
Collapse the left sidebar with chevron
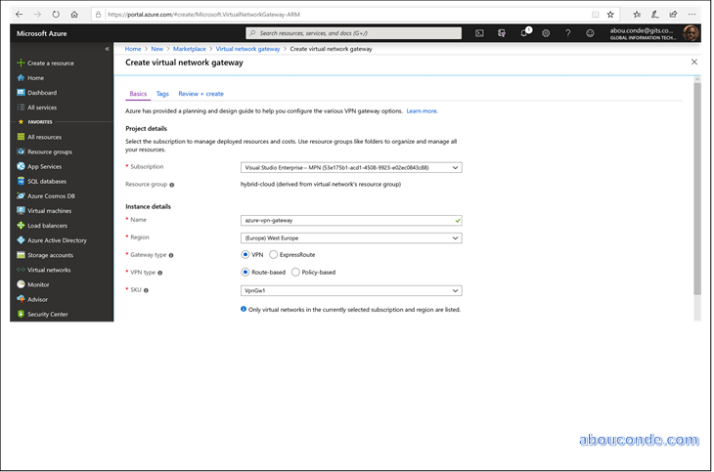[x=107, y=49]
